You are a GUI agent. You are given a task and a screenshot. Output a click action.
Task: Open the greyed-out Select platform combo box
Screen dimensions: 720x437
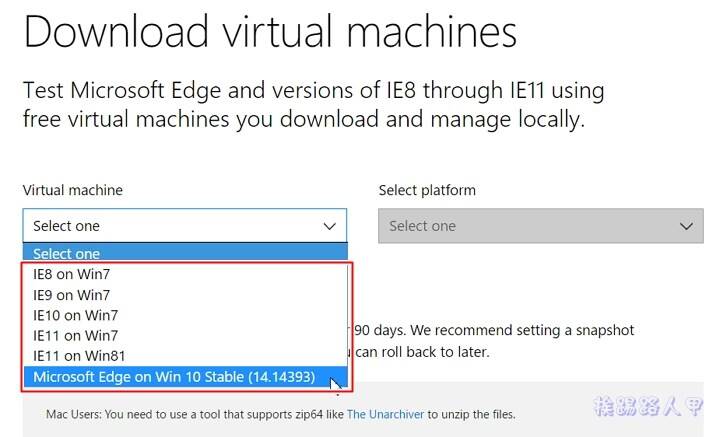[540, 226]
